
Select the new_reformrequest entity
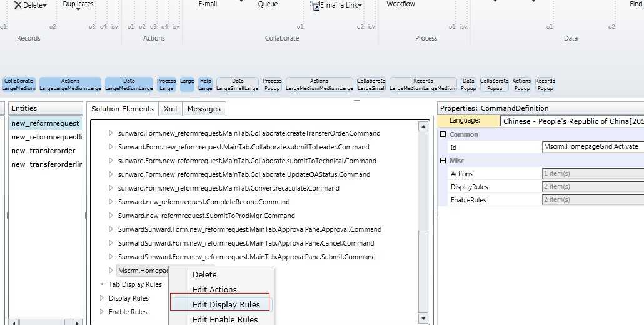pyautogui.click(x=45, y=123)
